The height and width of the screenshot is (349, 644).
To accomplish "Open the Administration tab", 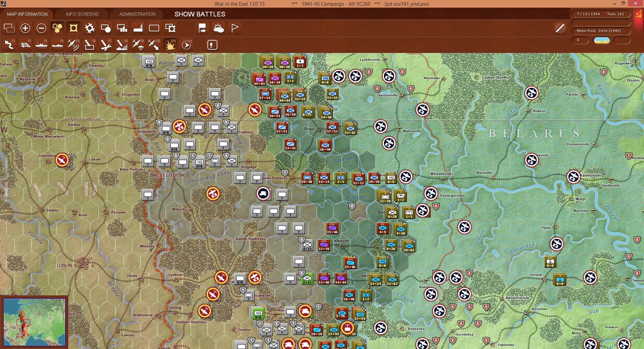I will [137, 14].
